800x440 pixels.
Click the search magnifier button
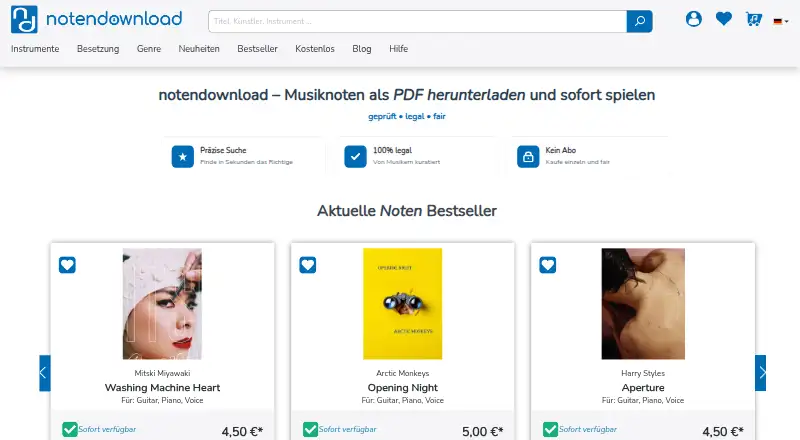click(x=639, y=21)
